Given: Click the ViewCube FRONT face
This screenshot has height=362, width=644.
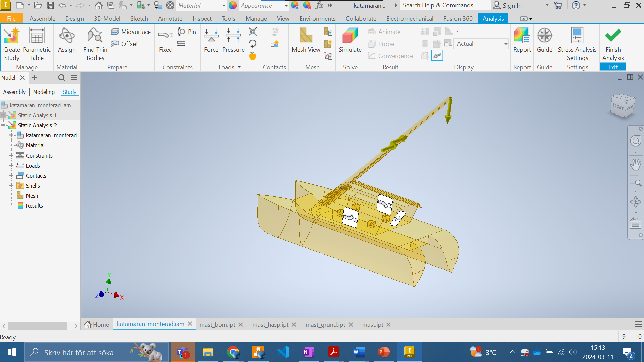Looking at the screenshot, I should tap(618, 107).
